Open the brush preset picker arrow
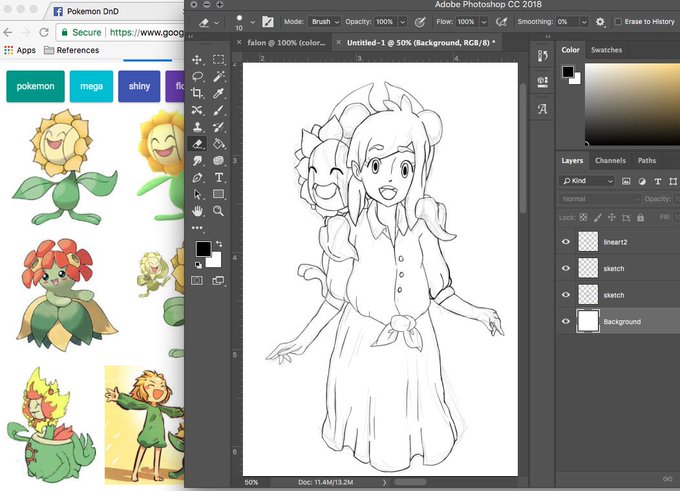This screenshot has height=491, width=680. [252, 22]
